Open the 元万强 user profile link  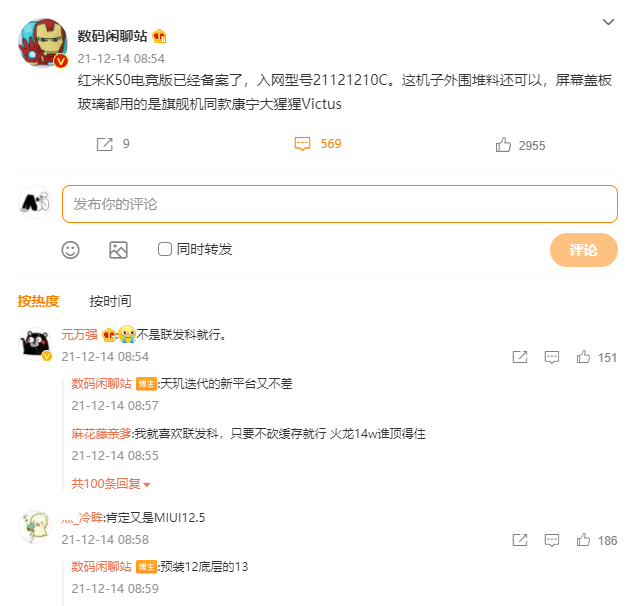point(79,335)
